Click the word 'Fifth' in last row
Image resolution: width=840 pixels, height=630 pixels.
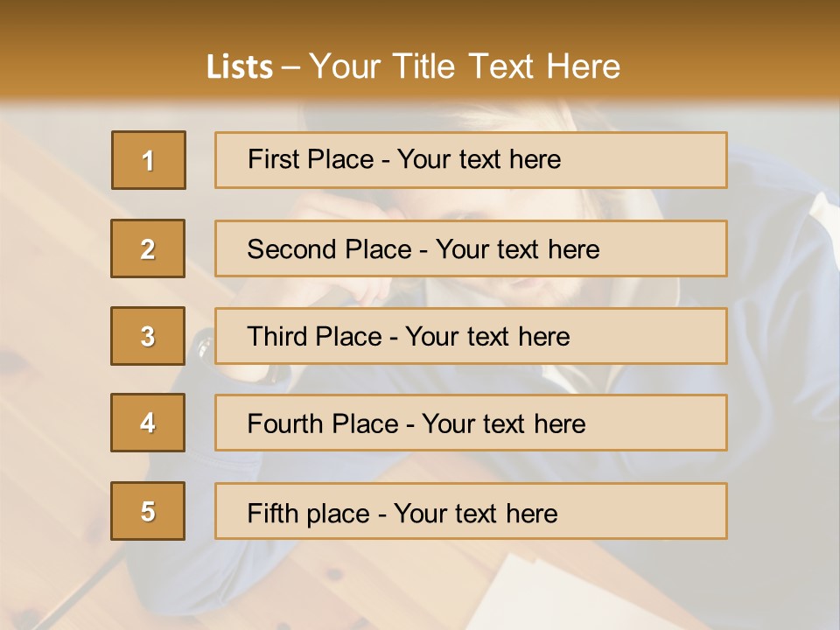coord(270,513)
